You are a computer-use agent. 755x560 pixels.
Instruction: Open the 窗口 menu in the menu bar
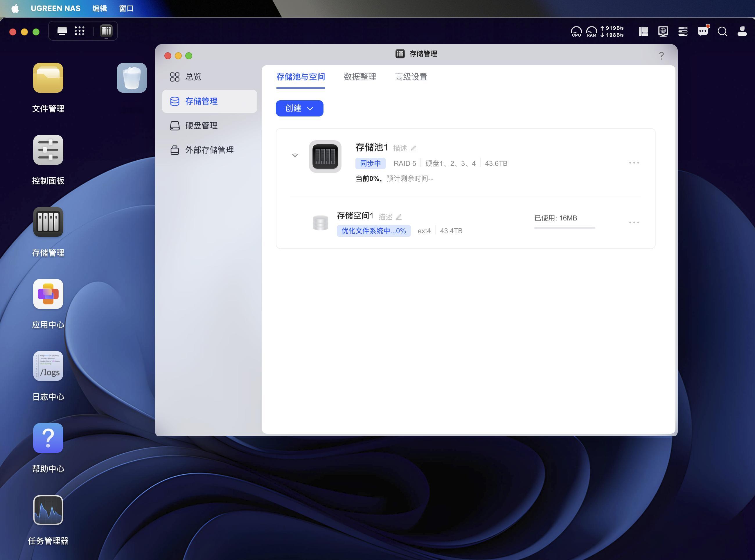point(126,8)
